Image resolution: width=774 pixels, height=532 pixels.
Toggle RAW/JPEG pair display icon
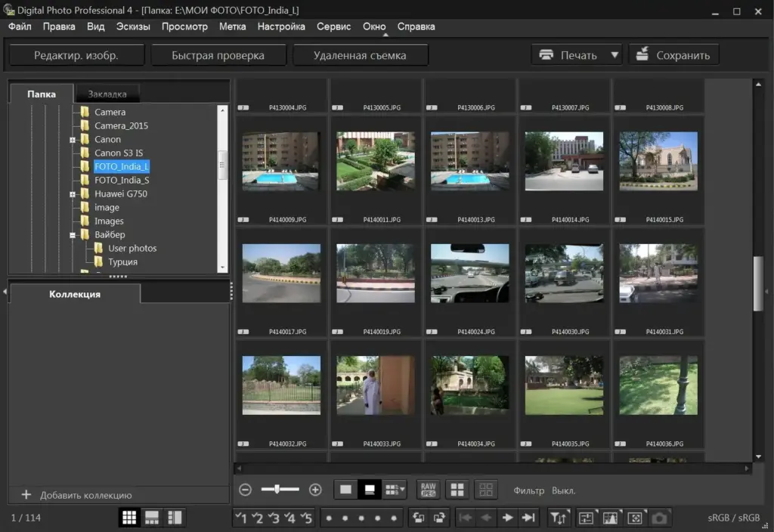tap(428, 490)
